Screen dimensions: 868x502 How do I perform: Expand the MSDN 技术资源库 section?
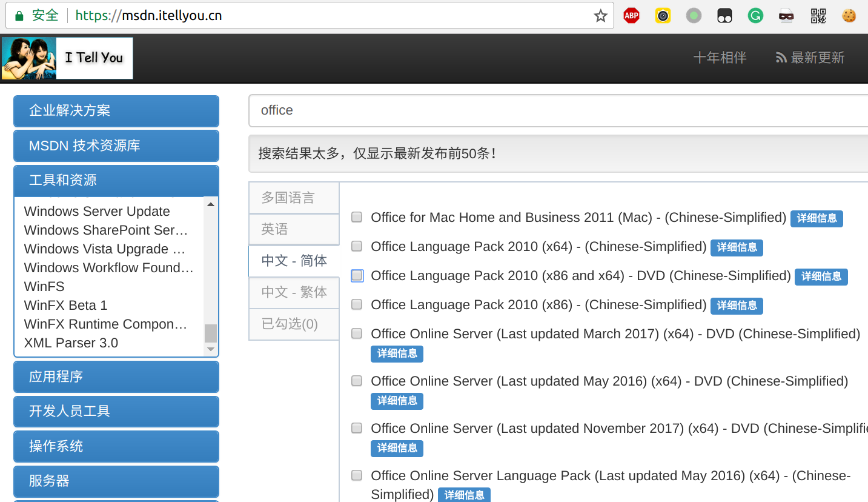116,146
